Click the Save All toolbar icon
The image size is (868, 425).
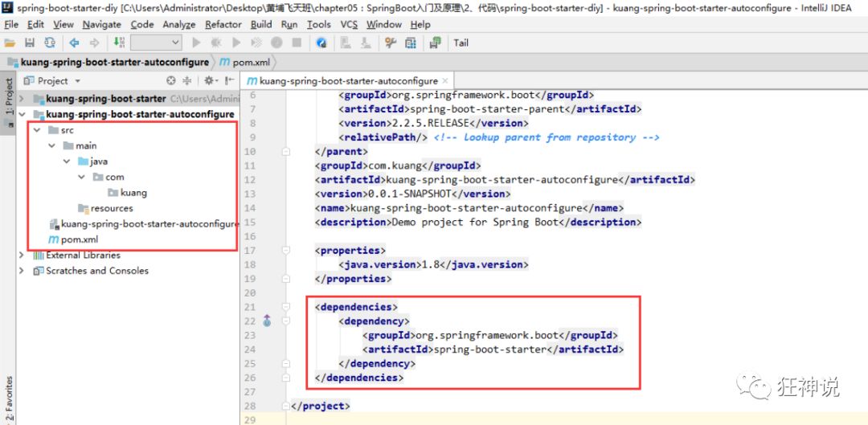[30, 43]
